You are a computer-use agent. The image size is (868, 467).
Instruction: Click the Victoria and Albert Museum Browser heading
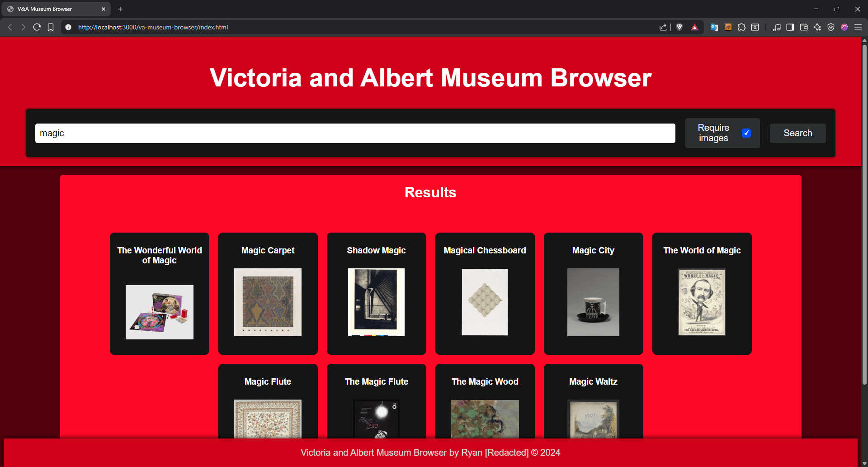tap(430, 78)
